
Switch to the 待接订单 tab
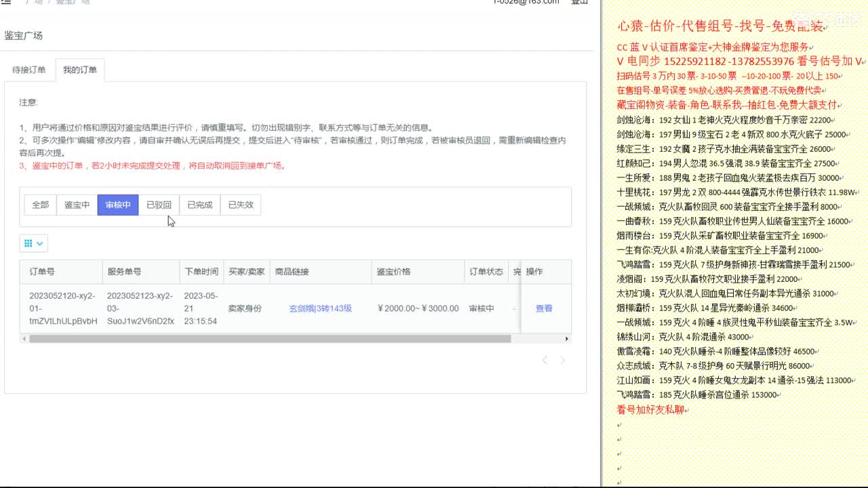[31, 69]
